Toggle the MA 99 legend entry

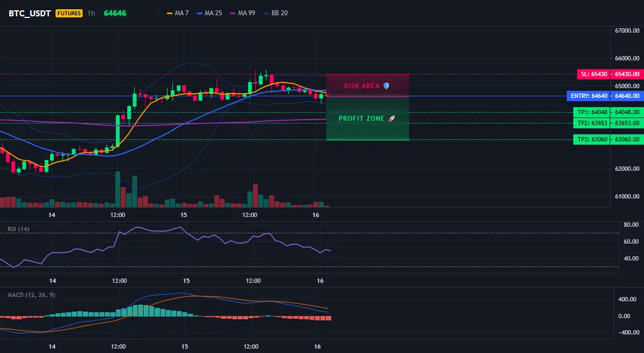coord(243,13)
